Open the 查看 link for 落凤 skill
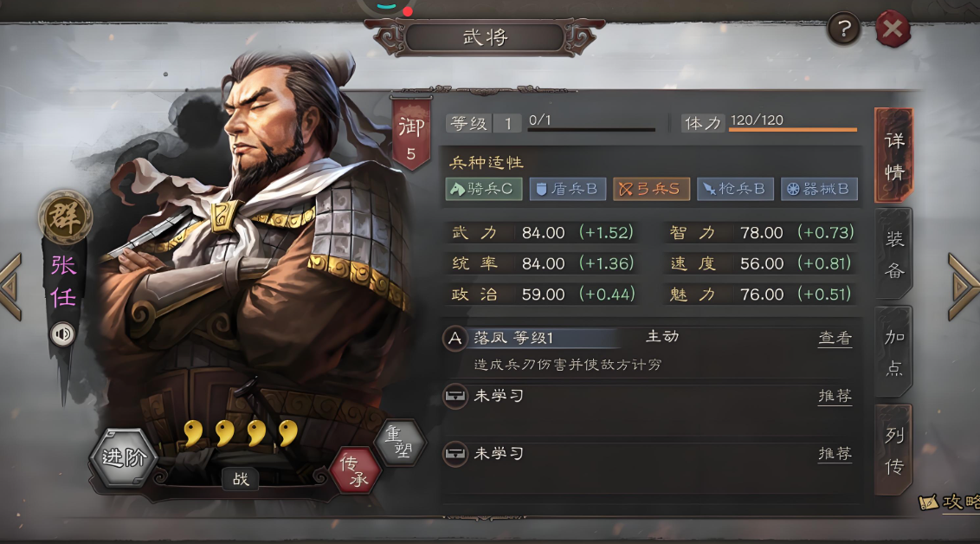Screen dimensions: 980x544 (835, 339)
